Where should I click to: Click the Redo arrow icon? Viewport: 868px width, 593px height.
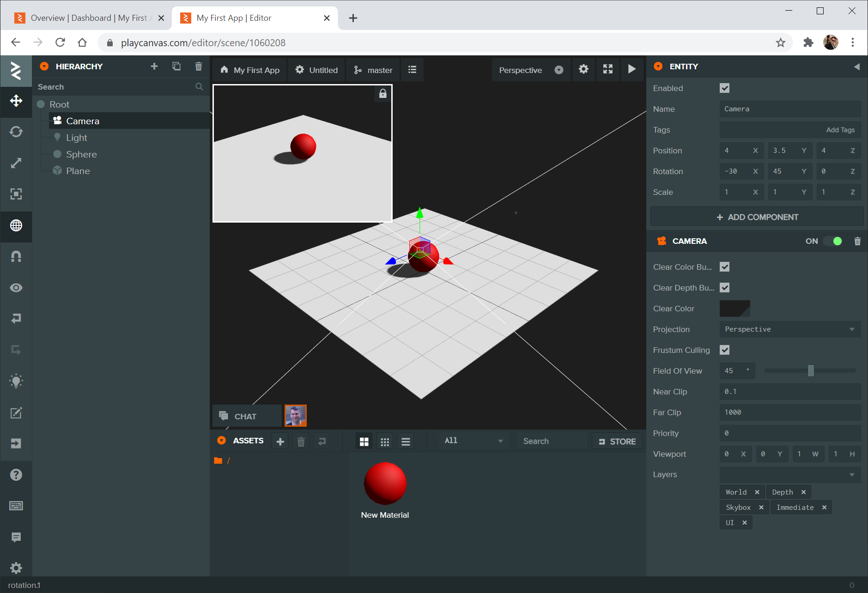click(x=16, y=350)
